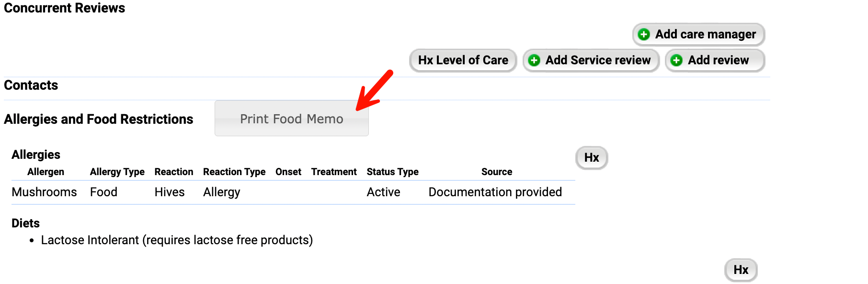Open Hx Level of Care history

pos(463,60)
